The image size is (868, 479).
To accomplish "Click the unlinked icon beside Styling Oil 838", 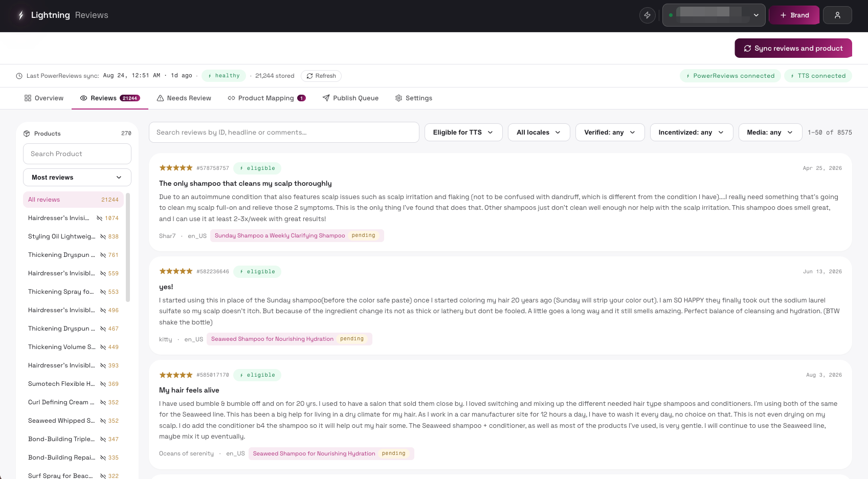I will 103,236.
